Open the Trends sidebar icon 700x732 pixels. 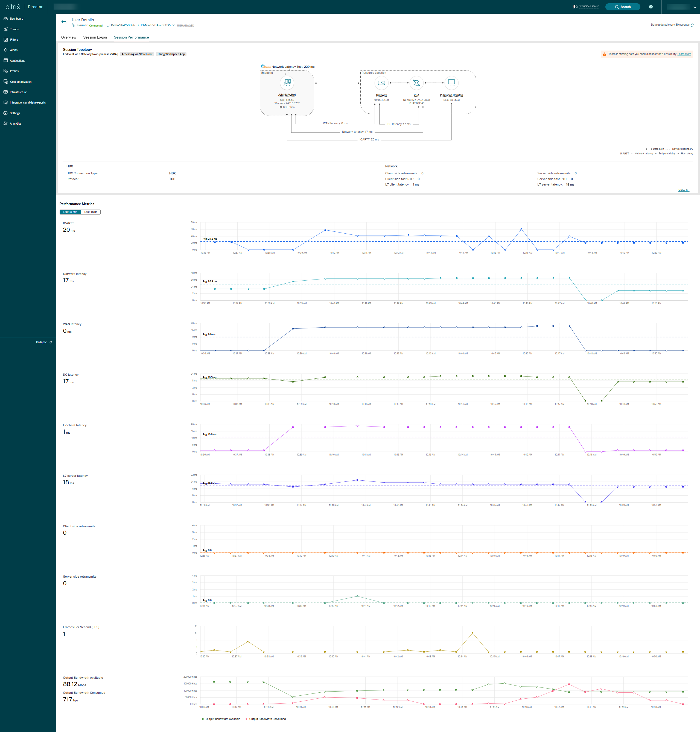[x=5, y=29]
